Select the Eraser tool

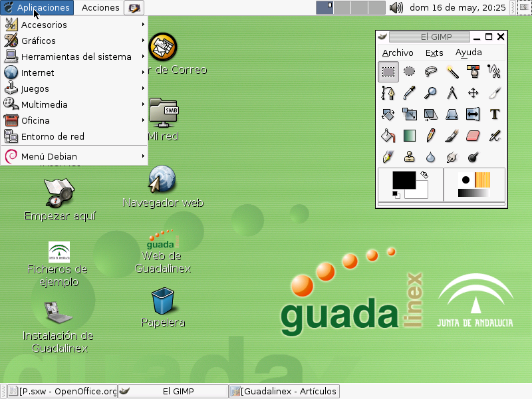[473, 136]
